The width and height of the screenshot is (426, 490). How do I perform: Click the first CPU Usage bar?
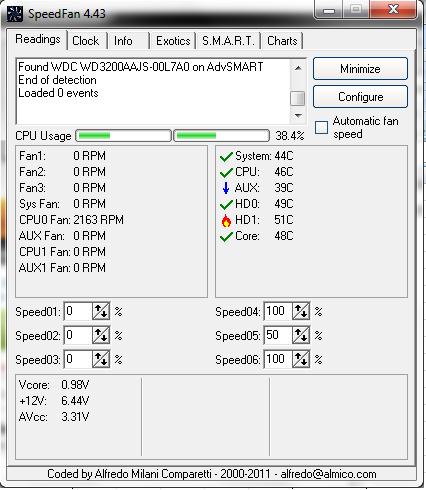point(123,136)
